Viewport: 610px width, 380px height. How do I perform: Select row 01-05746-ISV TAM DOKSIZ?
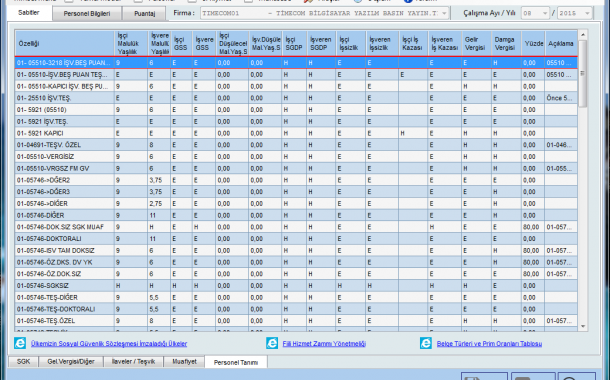pyautogui.click(x=296, y=250)
